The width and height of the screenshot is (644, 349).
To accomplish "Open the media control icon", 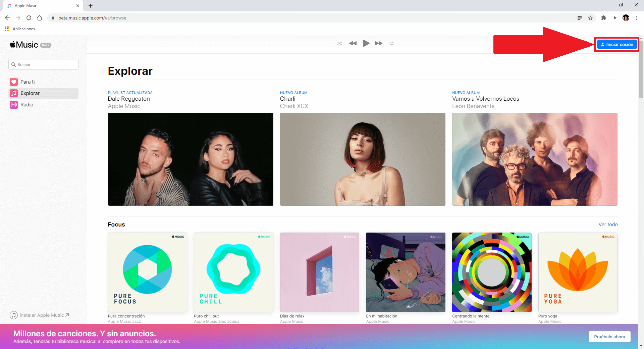I will [615, 18].
